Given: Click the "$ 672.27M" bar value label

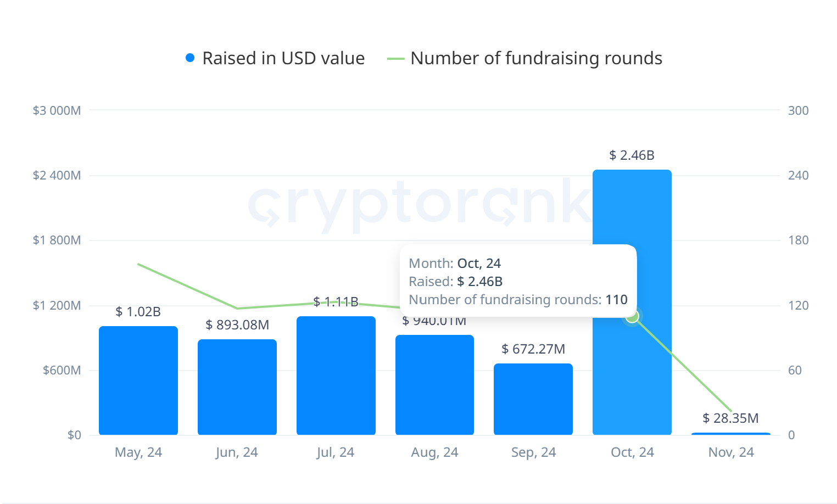Looking at the screenshot, I should click(x=533, y=349).
